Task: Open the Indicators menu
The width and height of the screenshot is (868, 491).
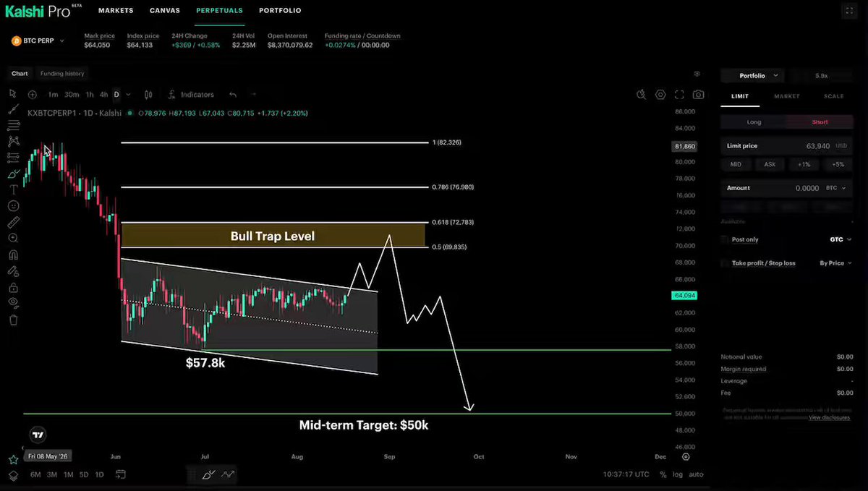Action: [191, 95]
